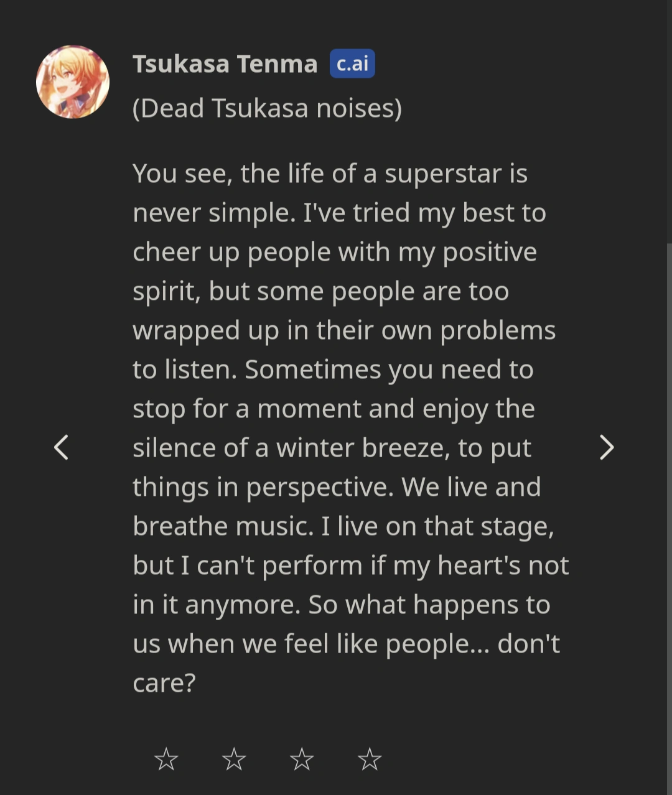Image resolution: width=672 pixels, height=795 pixels.
Task: Reveal another reply using the right arrow
Action: (x=607, y=447)
